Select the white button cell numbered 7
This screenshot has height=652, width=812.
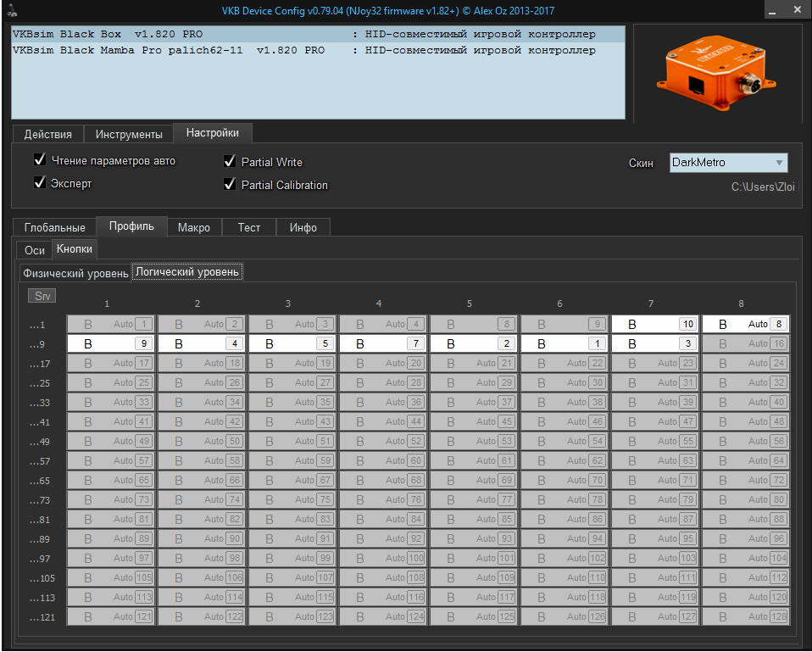[383, 343]
